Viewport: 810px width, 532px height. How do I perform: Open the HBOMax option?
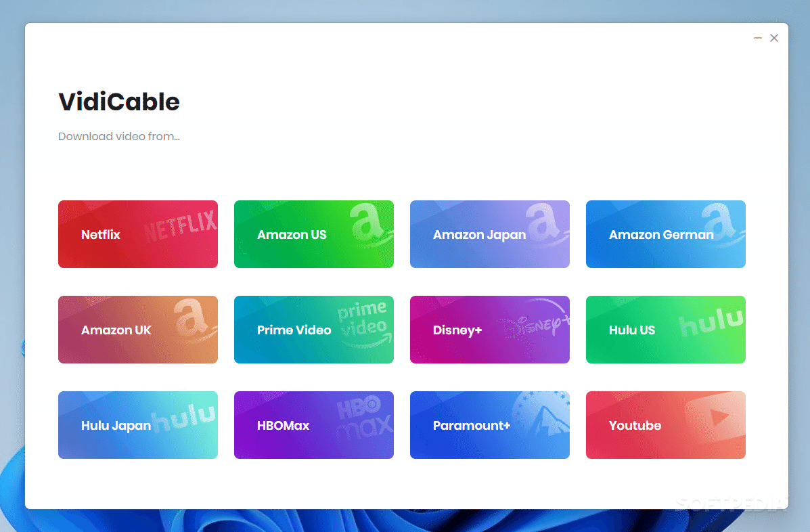313,425
